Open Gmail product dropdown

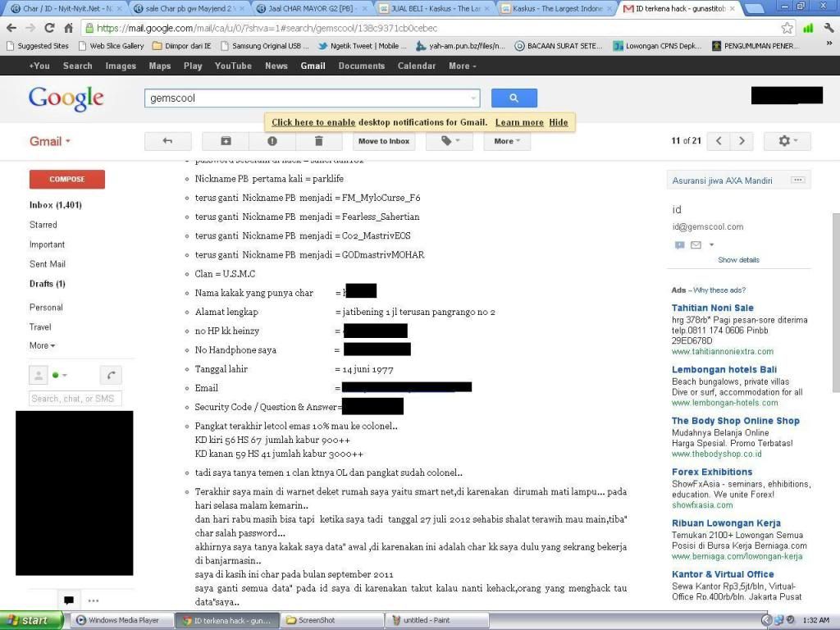(x=50, y=141)
